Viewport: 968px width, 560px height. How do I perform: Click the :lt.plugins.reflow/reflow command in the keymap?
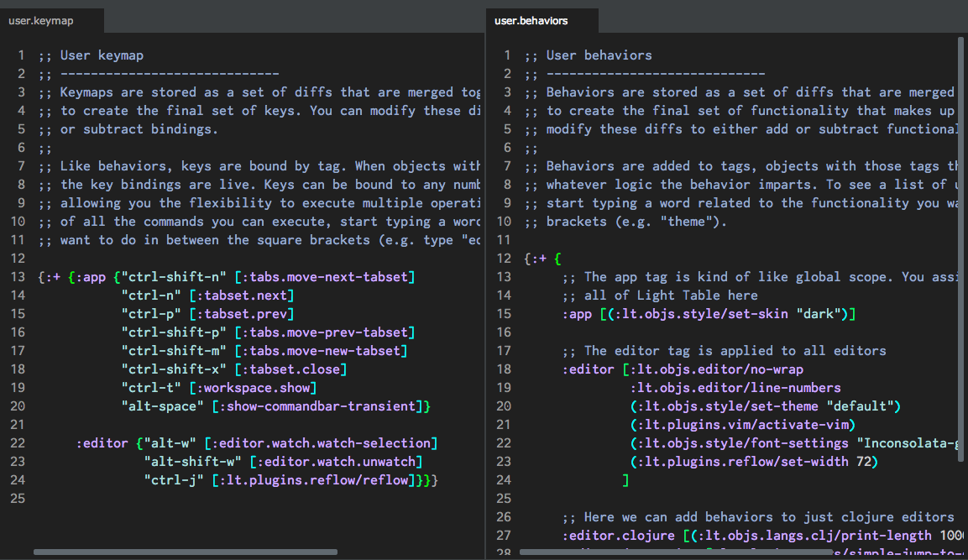click(x=313, y=480)
